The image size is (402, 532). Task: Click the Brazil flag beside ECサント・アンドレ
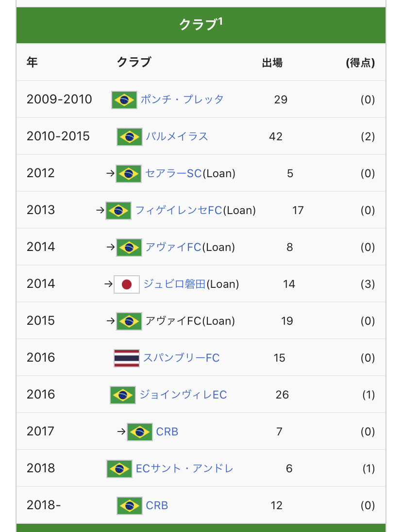pos(119,469)
